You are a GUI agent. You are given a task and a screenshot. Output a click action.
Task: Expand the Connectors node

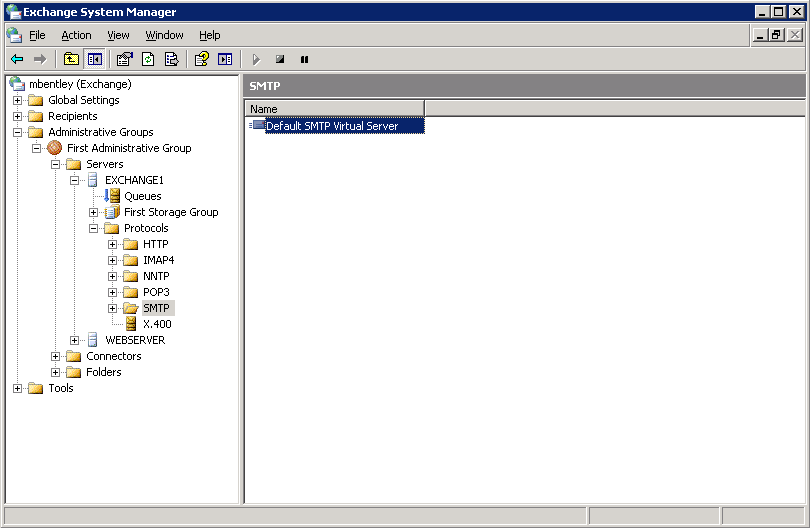pos(55,356)
